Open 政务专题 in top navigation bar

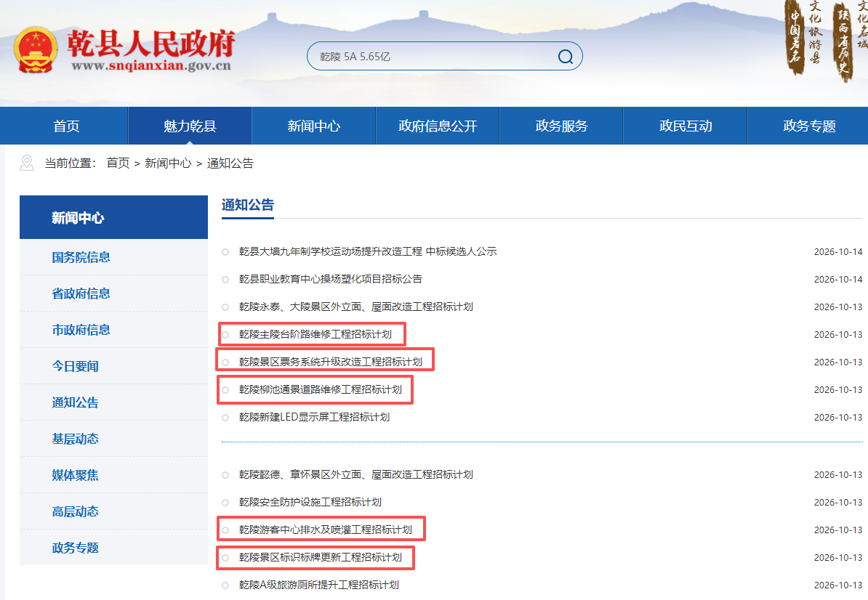[809, 126]
